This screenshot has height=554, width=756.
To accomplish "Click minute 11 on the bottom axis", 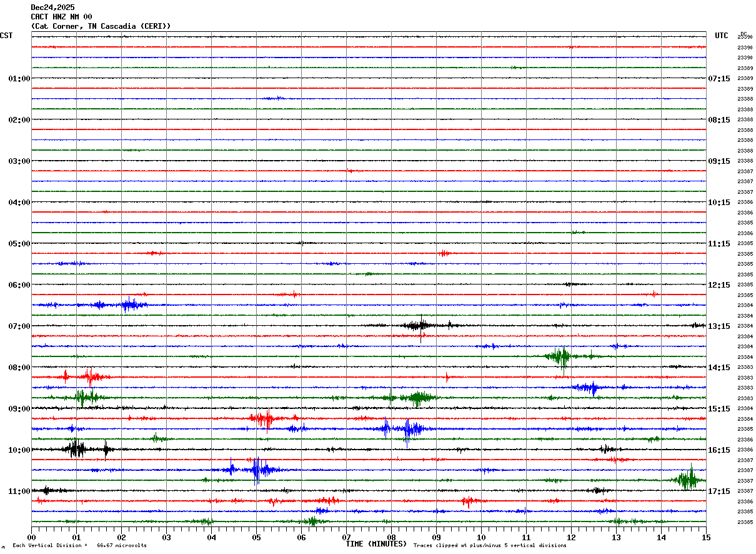I will 526,537.
